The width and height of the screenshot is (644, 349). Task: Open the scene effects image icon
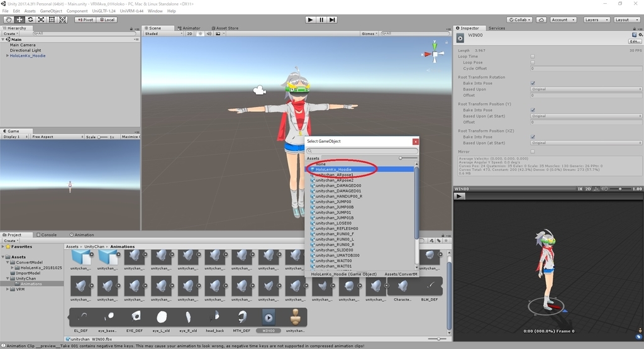pyautogui.click(x=218, y=34)
